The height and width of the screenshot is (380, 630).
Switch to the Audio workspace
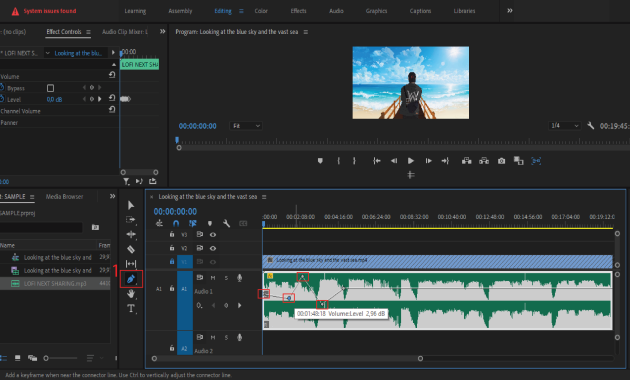[336, 11]
